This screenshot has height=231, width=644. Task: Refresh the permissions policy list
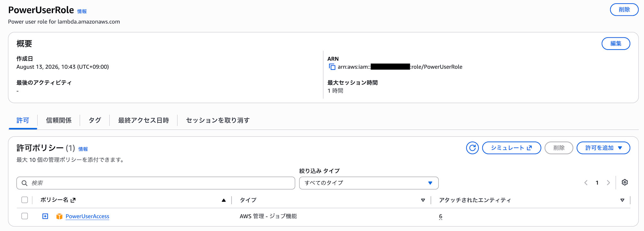(472, 148)
